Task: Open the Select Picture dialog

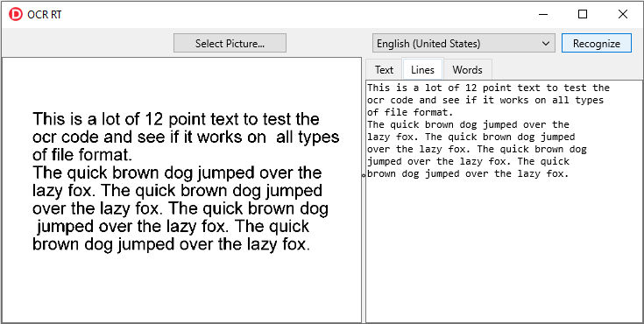Action: pos(230,43)
